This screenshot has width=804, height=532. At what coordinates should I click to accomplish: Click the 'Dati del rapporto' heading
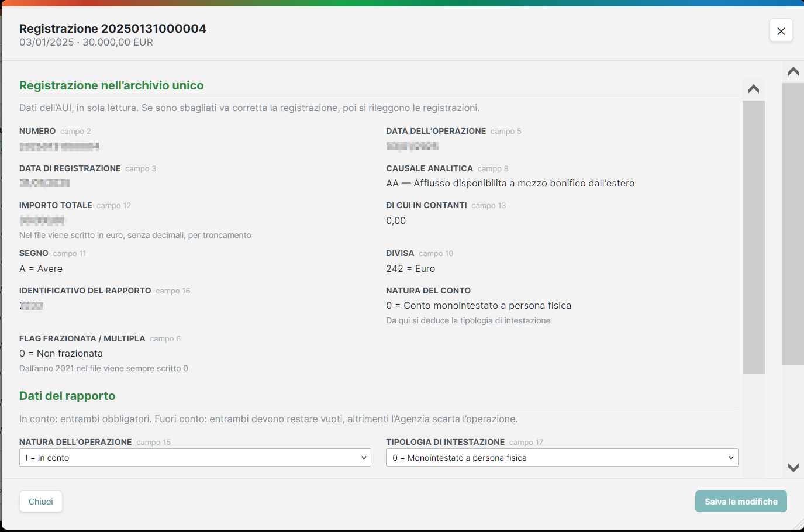point(67,396)
